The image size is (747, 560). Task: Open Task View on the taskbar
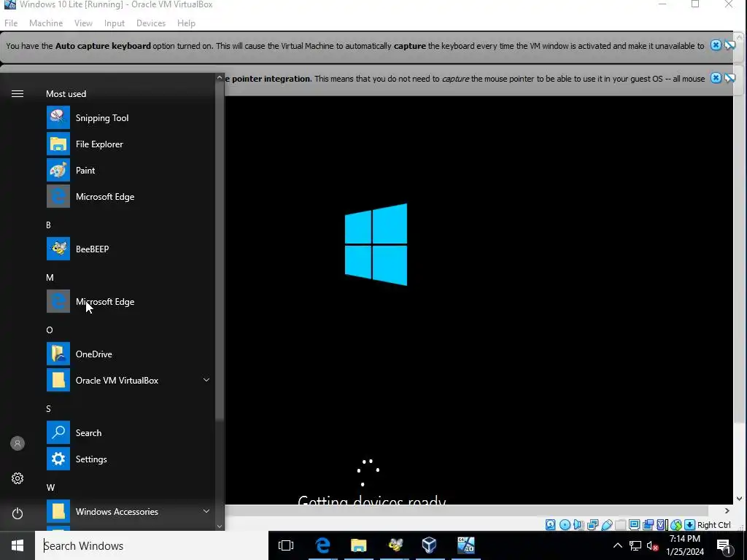coord(286,545)
